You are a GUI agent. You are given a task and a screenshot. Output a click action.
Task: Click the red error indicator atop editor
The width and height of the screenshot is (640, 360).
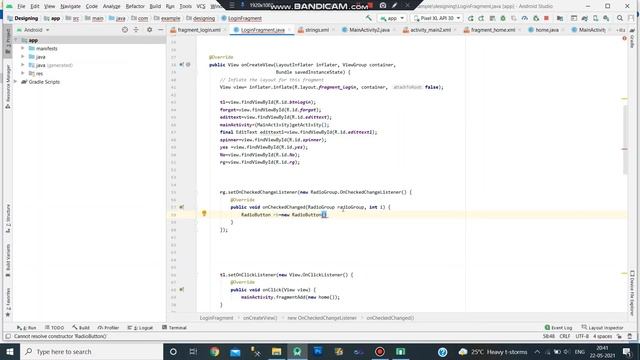coord(624,38)
